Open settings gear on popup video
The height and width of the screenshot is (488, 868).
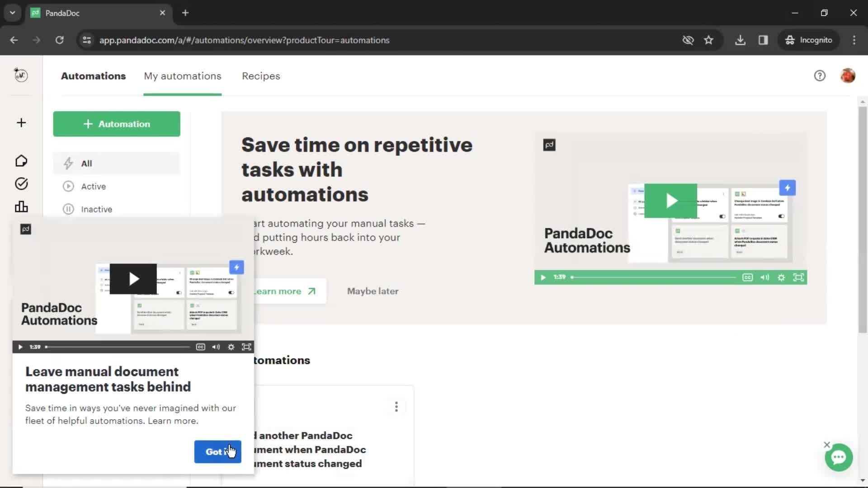(x=231, y=347)
